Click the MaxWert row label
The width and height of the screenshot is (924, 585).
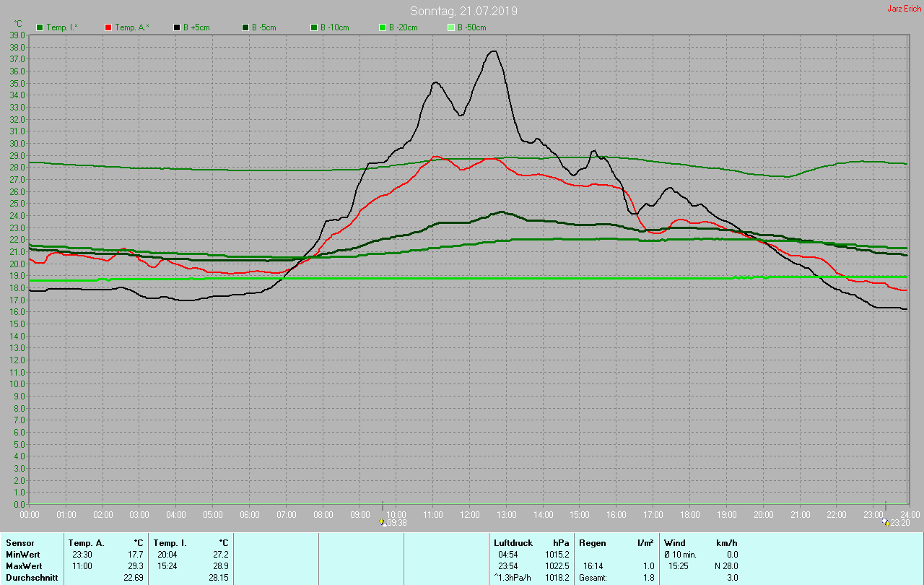click(23, 566)
